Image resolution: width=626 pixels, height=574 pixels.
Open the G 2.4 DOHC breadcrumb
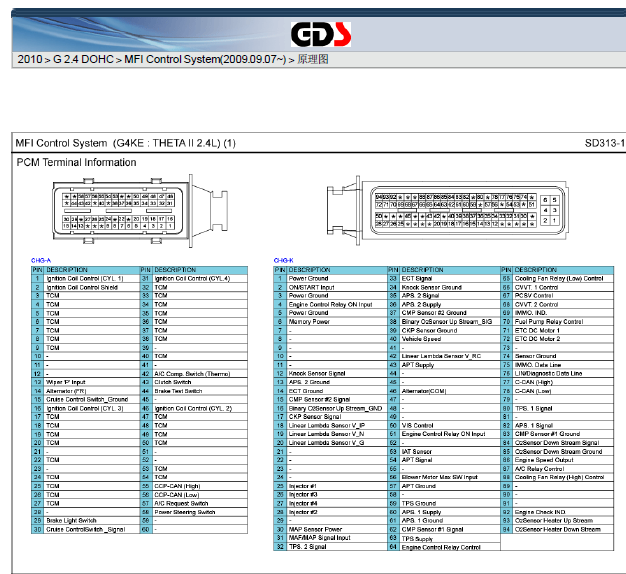pos(83,59)
